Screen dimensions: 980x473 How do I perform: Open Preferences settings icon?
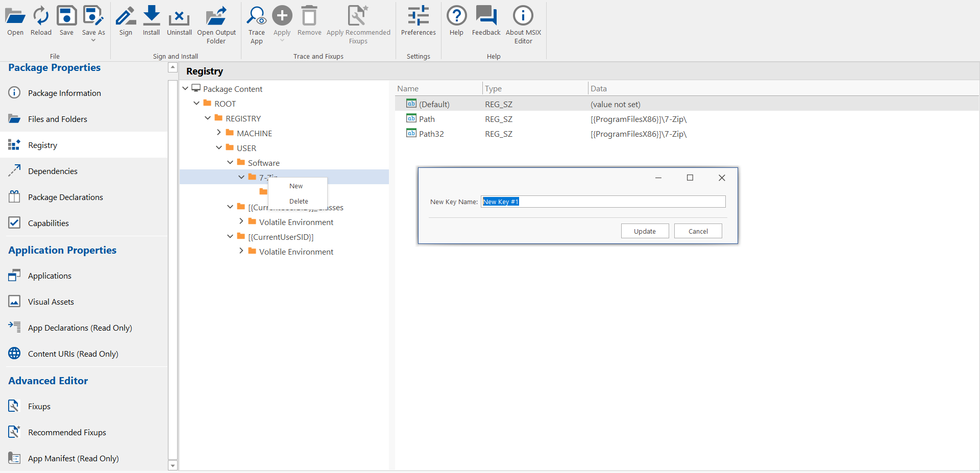tap(418, 17)
